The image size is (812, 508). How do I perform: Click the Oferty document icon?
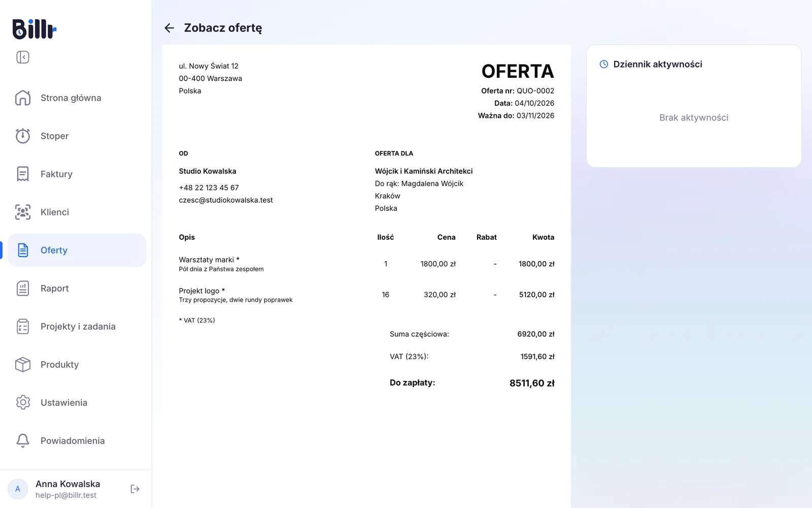23,250
